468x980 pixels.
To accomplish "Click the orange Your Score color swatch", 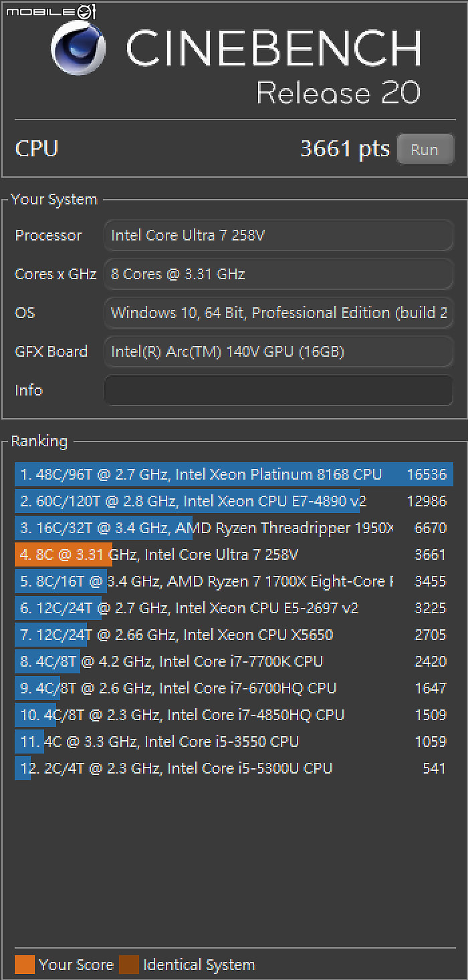I will (24, 965).
